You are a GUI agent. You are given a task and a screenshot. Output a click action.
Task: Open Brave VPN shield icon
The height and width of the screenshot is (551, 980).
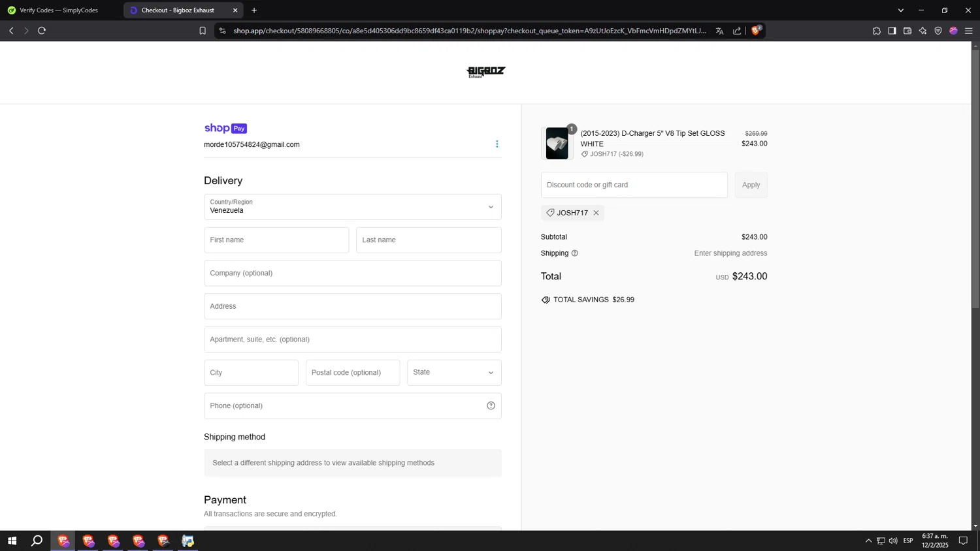(938, 31)
